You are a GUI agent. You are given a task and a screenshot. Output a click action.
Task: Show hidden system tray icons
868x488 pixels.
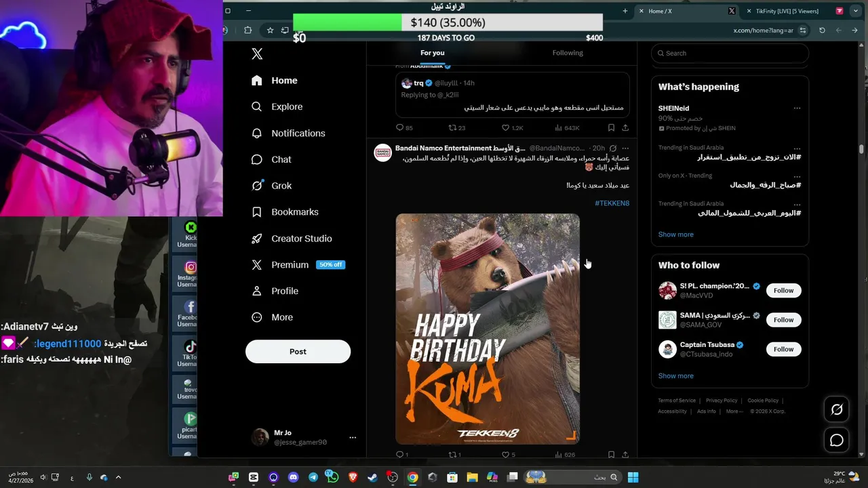[118, 478]
